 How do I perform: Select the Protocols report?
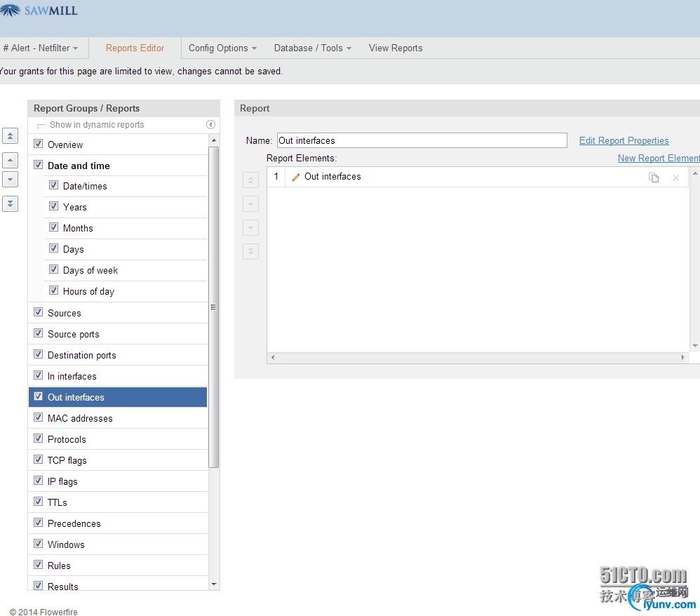pyautogui.click(x=118, y=439)
